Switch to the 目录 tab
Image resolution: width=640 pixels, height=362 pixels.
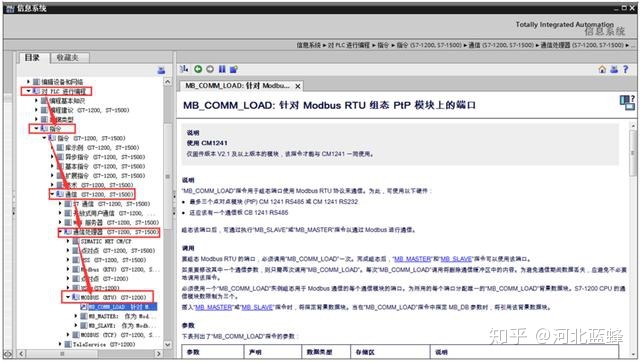(33, 58)
